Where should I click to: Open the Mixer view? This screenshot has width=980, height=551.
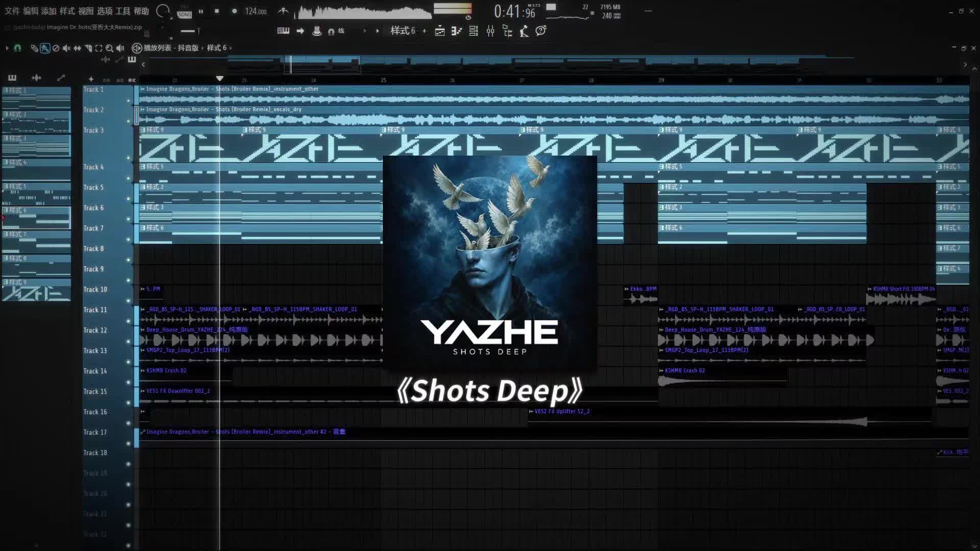point(491,31)
